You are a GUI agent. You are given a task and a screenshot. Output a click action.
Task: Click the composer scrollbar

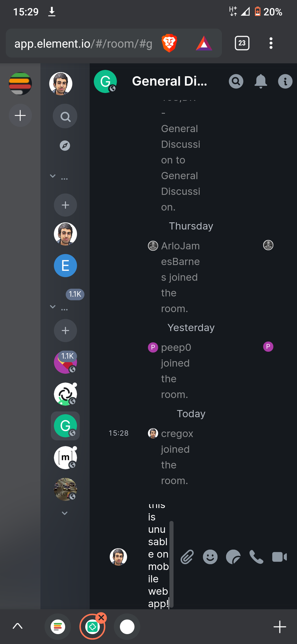[x=171, y=564]
